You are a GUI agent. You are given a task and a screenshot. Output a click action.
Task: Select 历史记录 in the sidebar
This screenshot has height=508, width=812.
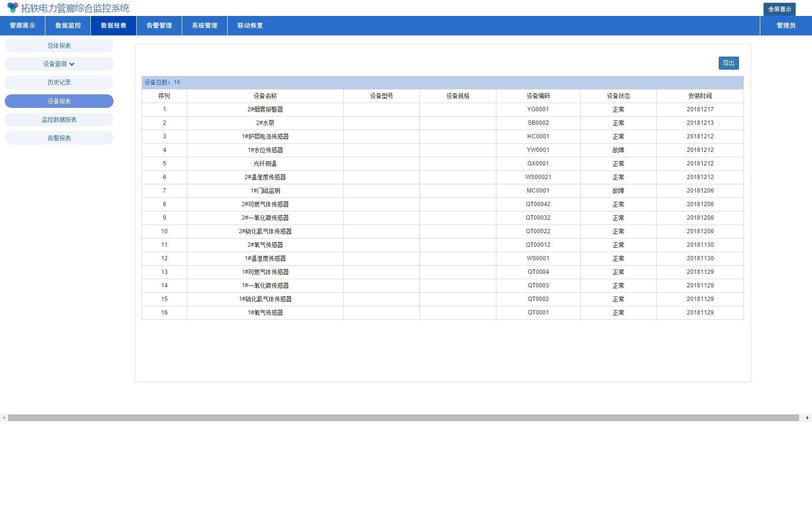[x=59, y=82]
